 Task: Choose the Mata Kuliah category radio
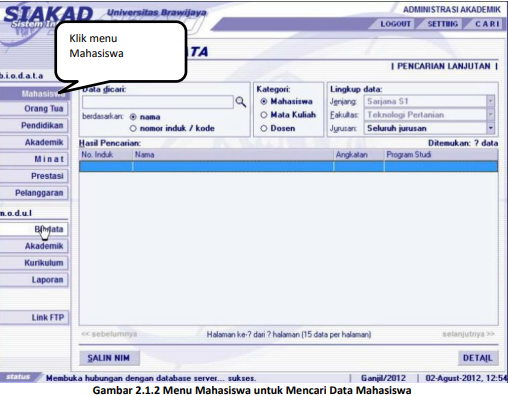(x=264, y=115)
